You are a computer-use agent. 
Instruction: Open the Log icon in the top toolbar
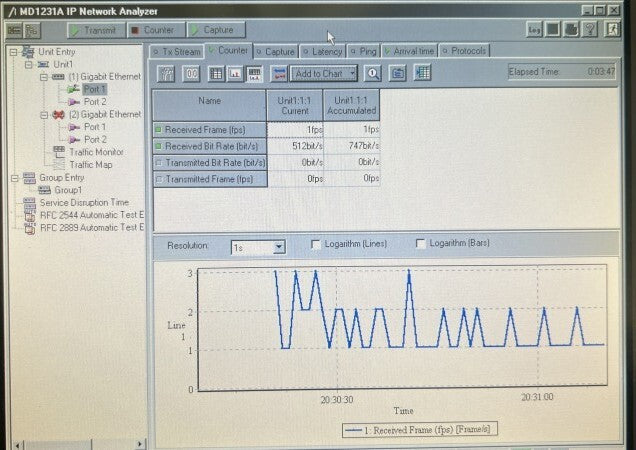pyautogui.click(x=534, y=30)
